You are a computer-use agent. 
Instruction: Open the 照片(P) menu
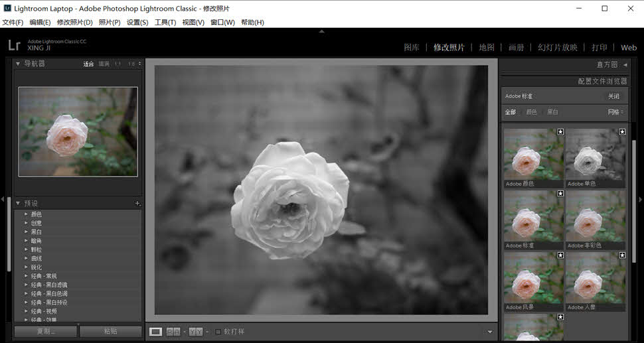coord(110,23)
